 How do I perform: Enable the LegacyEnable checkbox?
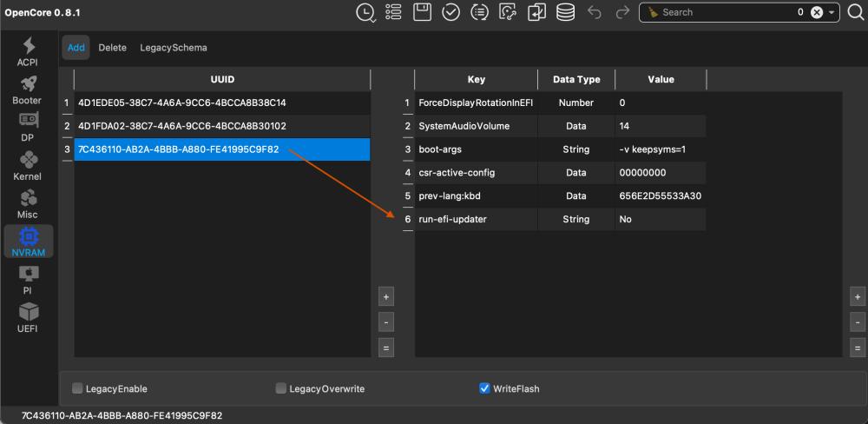(77, 388)
